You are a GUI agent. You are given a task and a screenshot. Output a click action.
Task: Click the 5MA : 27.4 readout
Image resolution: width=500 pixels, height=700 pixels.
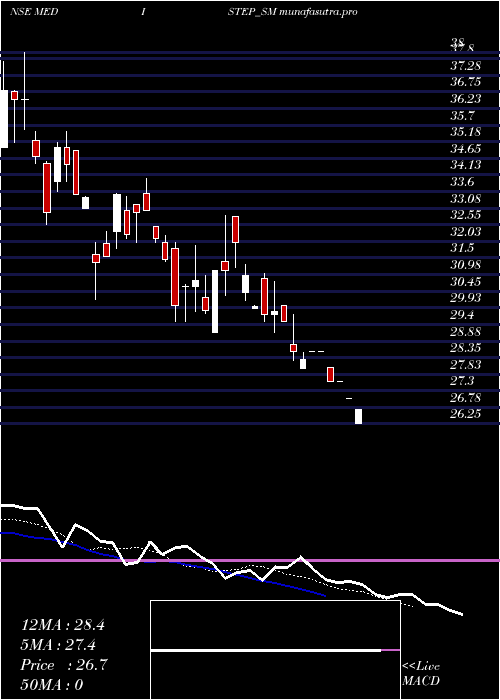pyautogui.click(x=59, y=645)
